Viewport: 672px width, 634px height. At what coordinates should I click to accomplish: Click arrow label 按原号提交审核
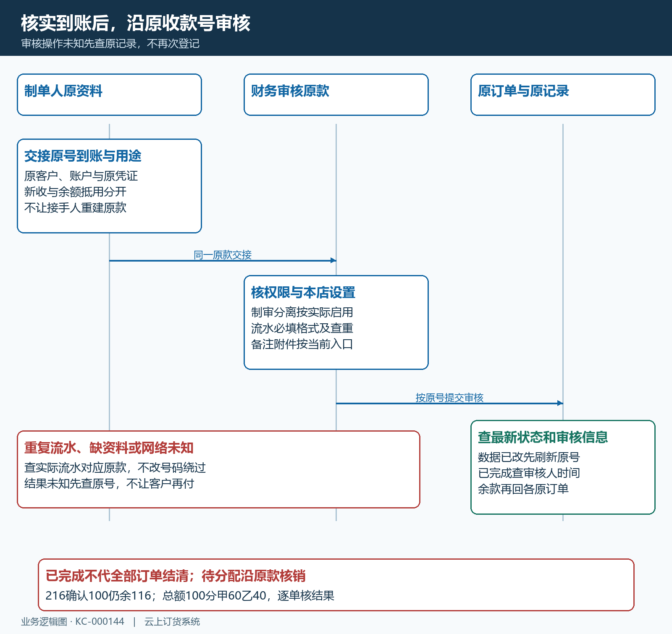point(449,398)
